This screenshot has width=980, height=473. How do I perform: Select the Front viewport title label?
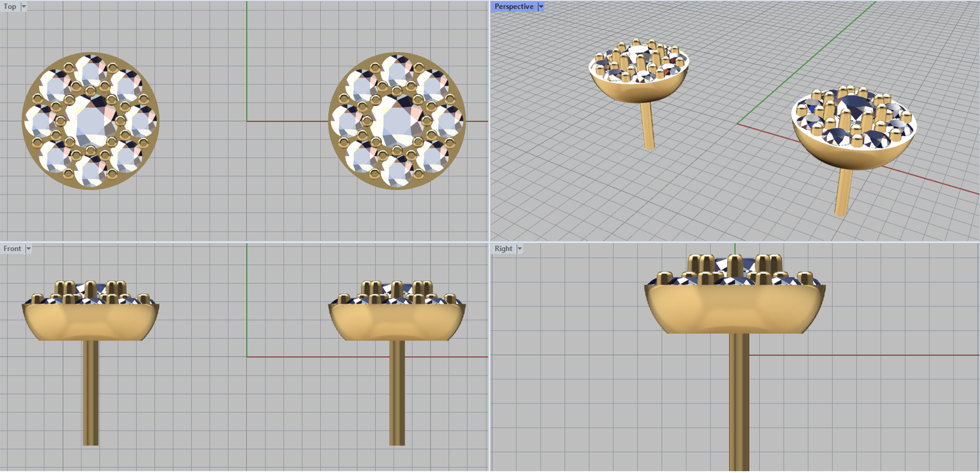coord(12,249)
